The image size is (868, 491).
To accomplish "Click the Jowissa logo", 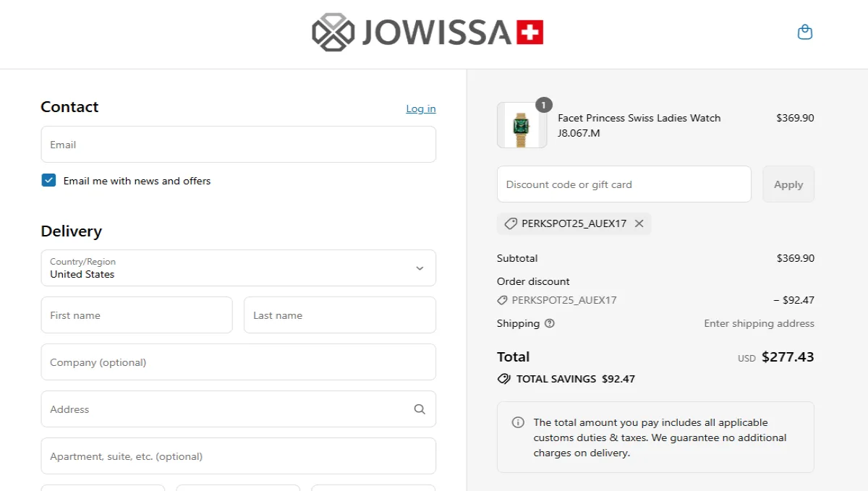I will click(x=427, y=33).
